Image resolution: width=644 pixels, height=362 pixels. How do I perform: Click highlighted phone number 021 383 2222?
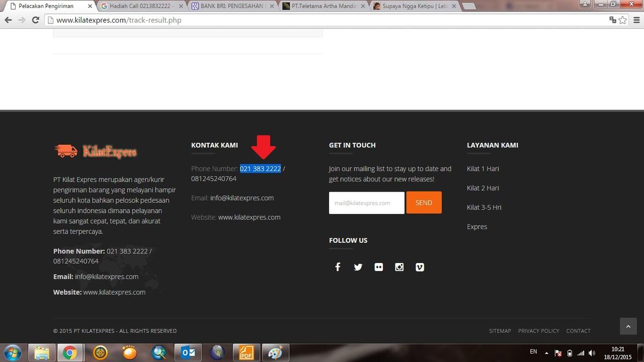coord(260,168)
